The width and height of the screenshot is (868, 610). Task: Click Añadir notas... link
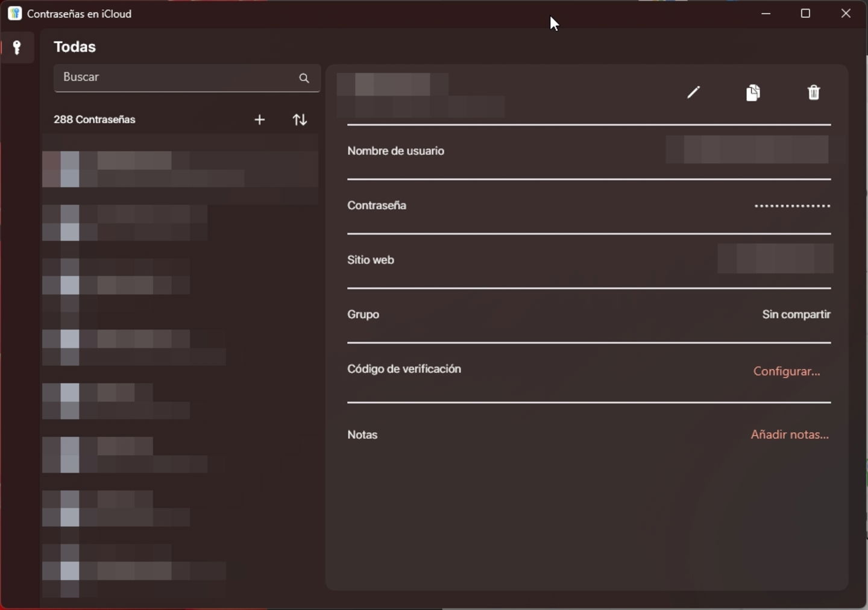pyautogui.click(x=790, y=435)
